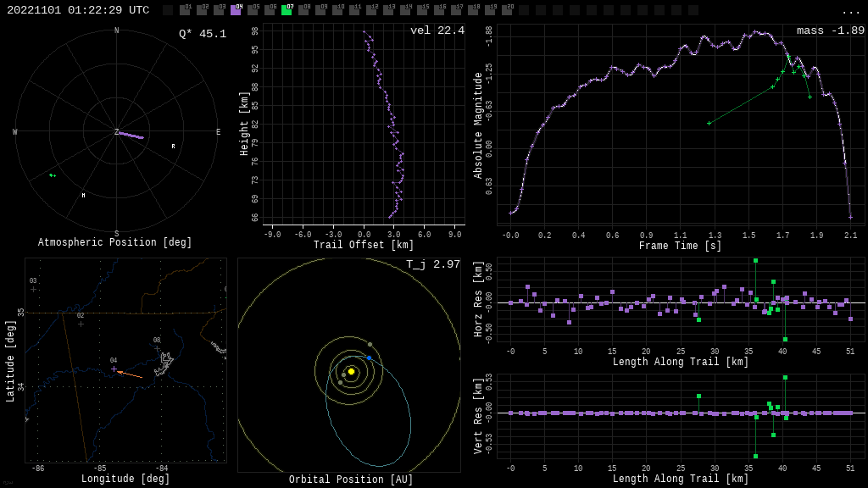Click the blue Earth dot in orbit plot
Viewport: 868px width, 488px height.
click(x=369, y=358)
